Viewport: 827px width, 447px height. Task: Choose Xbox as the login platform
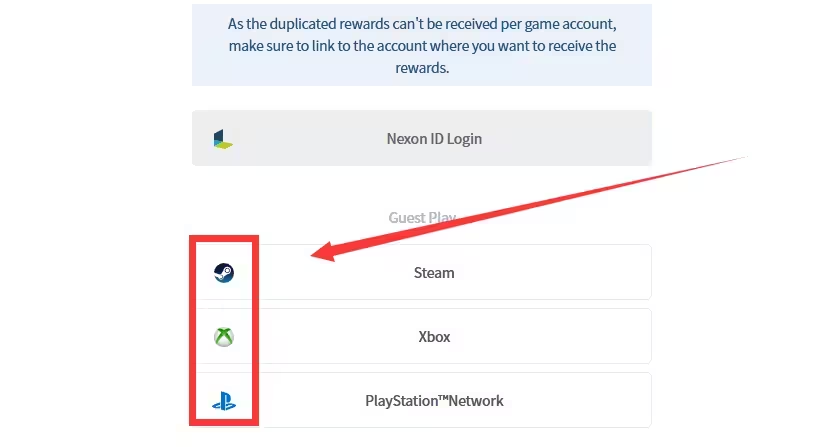click(421, 336)
